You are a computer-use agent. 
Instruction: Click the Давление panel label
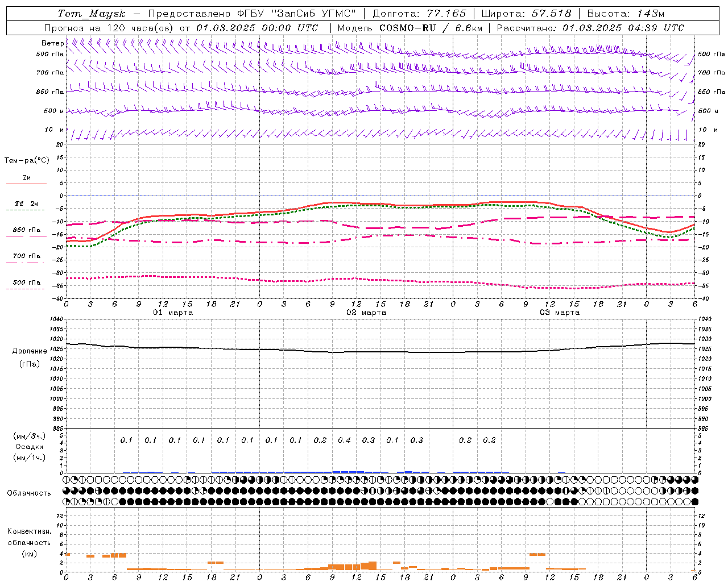[x=30, y=351]
